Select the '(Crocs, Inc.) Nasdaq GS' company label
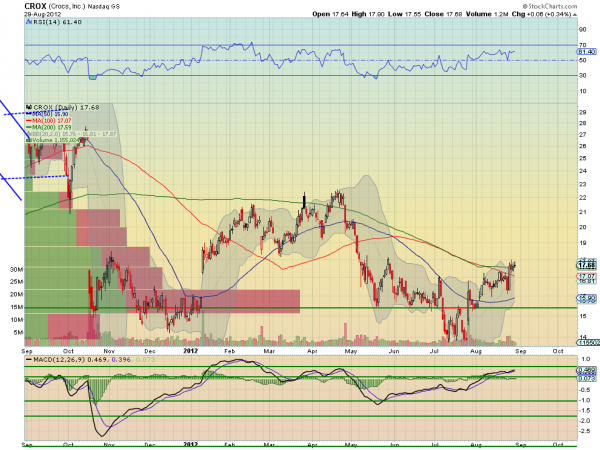Screen dimensions: 600x450 [85, 7]
